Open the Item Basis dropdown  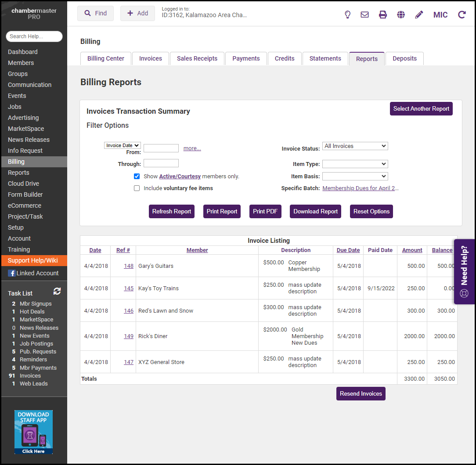(355, 176)
